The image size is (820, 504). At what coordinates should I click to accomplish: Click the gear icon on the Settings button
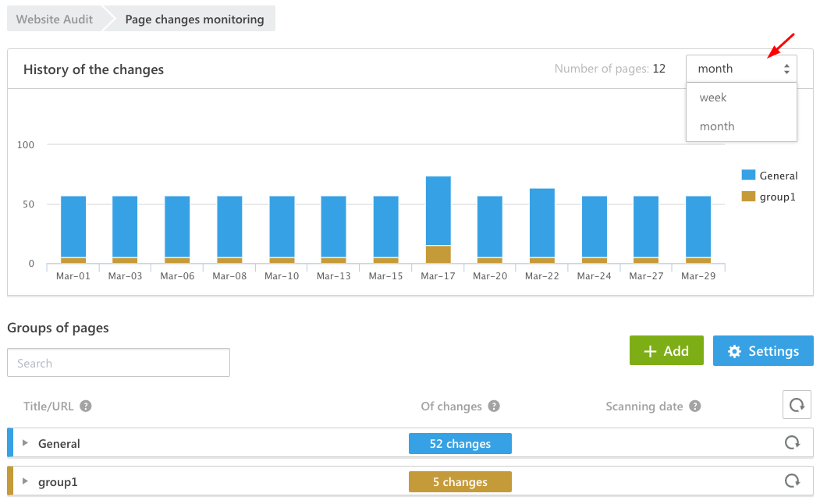pyautogui.click(x=734, y=351)
